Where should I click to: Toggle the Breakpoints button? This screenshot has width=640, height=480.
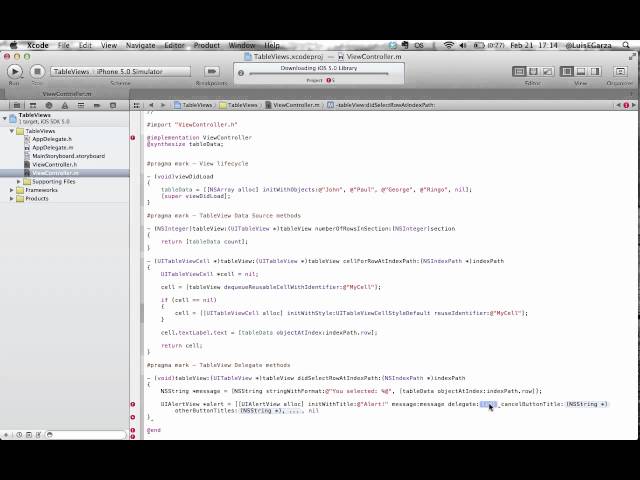tap(211, 71)
